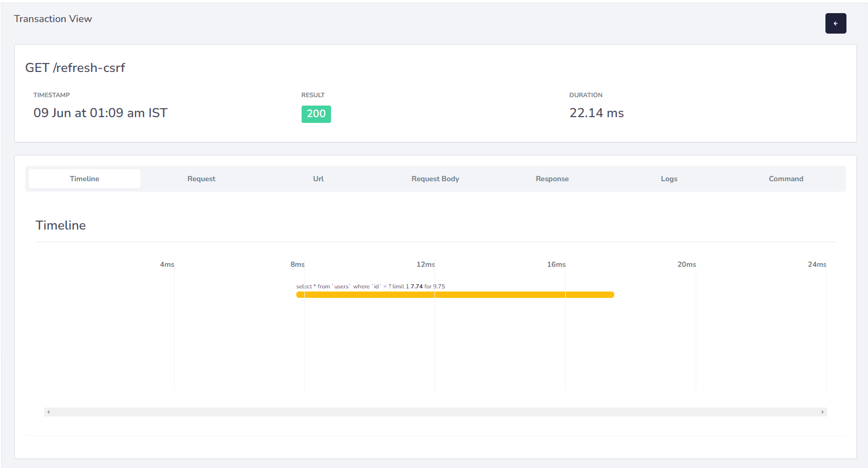
Task: Click the Timeline section heading
Action: pos(60,225)
